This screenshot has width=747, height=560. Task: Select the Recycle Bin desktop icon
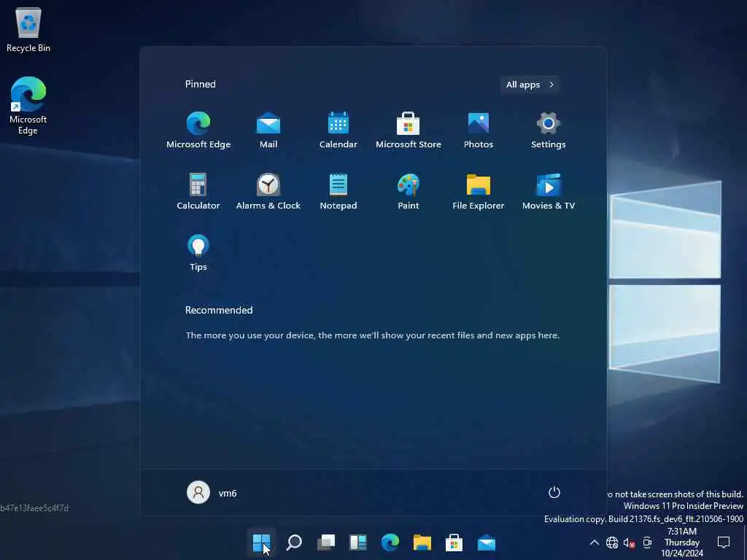[x=28, y=29]
